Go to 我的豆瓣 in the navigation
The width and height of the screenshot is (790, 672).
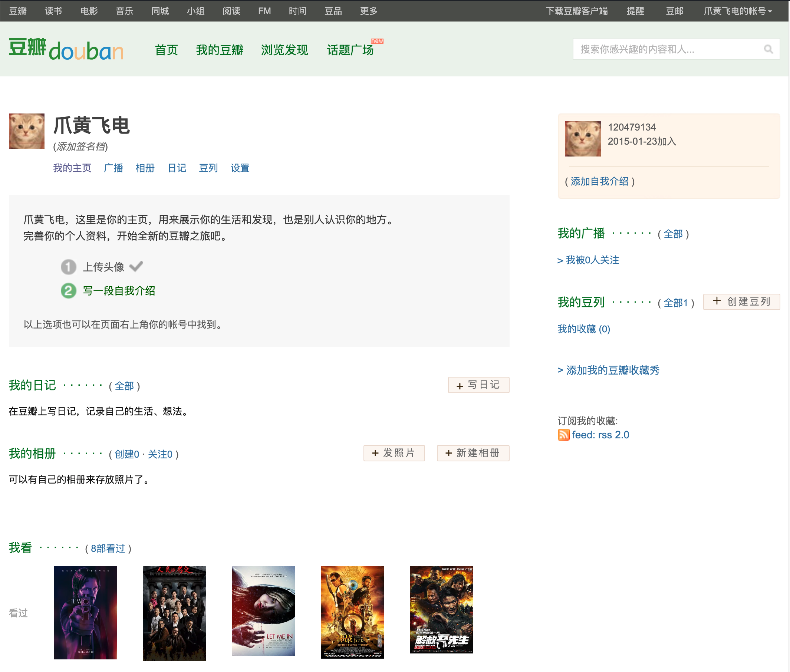coord(220,50)
